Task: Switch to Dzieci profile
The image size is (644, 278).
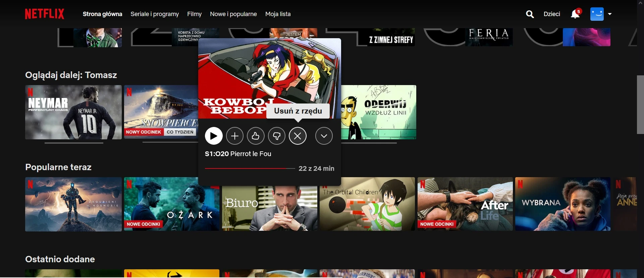Action: coord(552,14)
